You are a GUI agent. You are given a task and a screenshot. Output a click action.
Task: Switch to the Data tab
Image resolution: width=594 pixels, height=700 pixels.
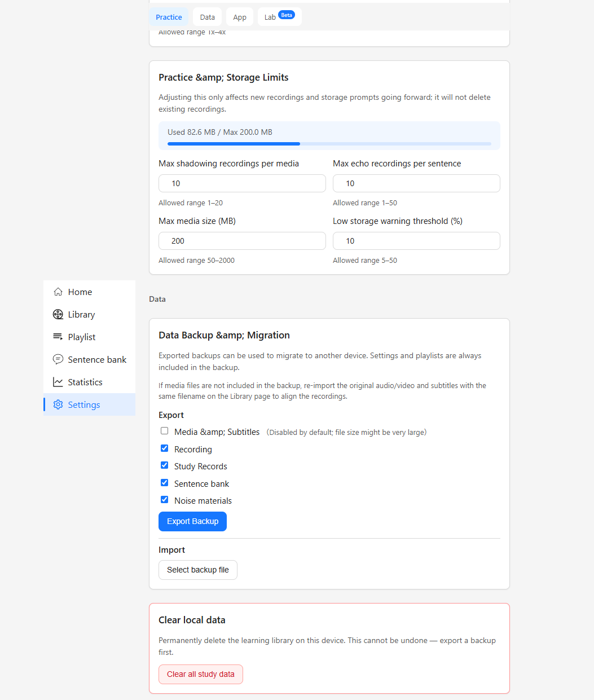point(207,17)
